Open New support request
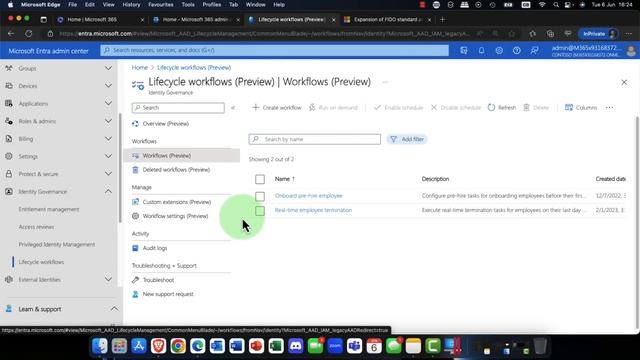This screenshot has width=640, height=360. 168,294
